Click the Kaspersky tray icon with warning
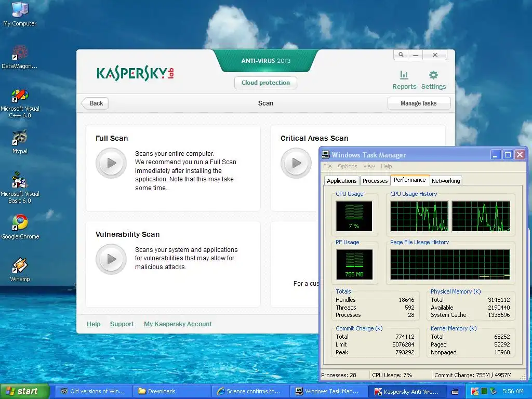The width and height of the screenshot is (532, 399). tap(475, 392)
